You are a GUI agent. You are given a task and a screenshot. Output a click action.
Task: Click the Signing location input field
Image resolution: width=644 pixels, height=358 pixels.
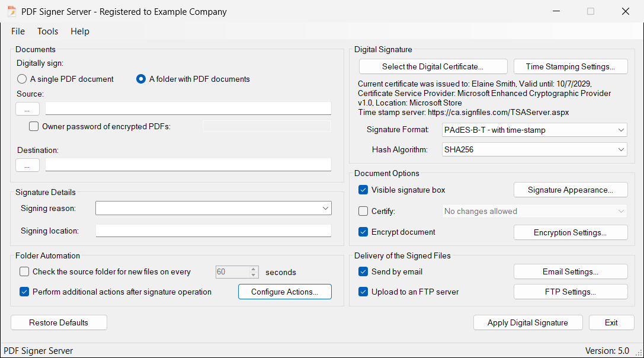click(213, 231)
